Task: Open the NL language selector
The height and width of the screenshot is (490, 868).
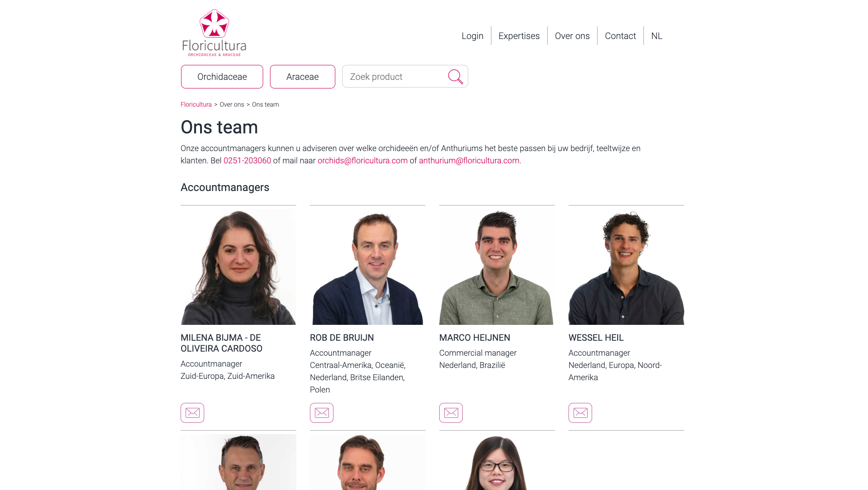Action: pos(657,36)
